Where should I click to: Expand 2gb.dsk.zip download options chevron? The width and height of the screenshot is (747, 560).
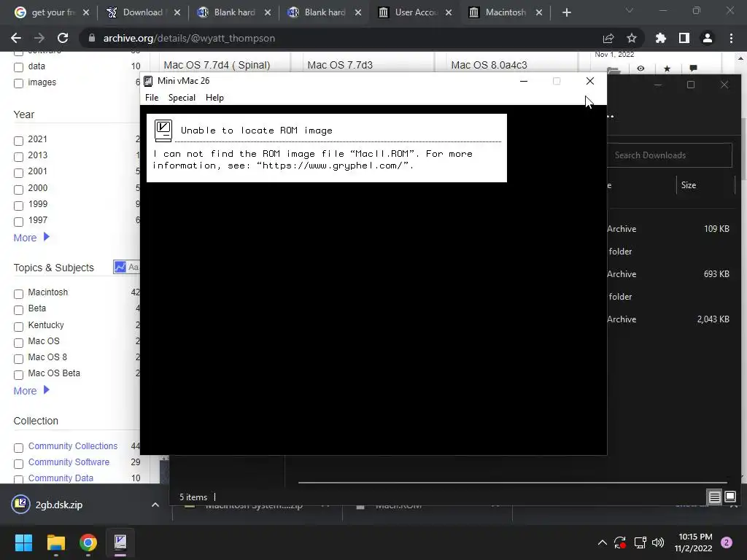pyautogui.click(x=155, y=505)
